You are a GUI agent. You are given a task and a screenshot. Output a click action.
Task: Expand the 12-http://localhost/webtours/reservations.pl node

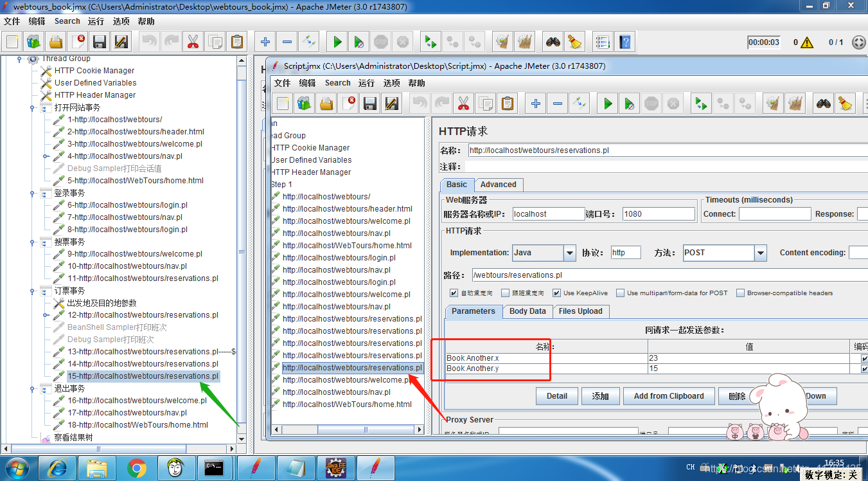pyautogui.click(x=46, y=315)
